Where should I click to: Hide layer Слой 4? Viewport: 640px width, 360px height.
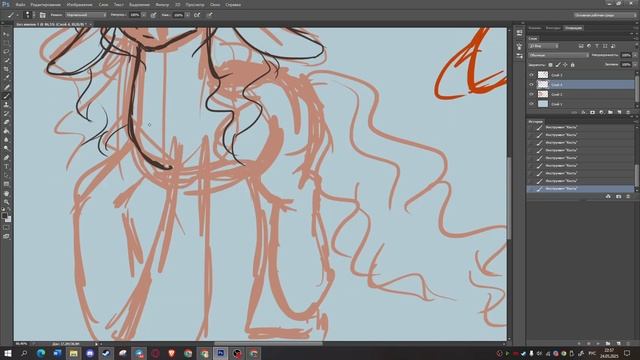point(531,84)
